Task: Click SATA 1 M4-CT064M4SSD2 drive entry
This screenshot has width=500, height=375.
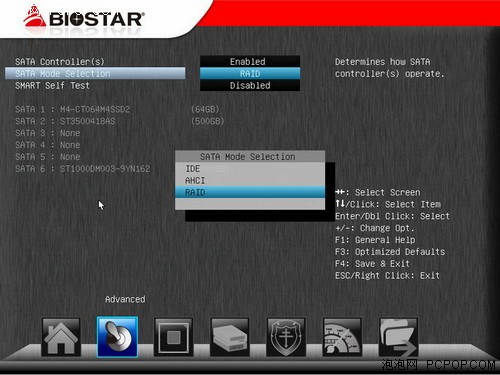Action: [x=117, y=109]
